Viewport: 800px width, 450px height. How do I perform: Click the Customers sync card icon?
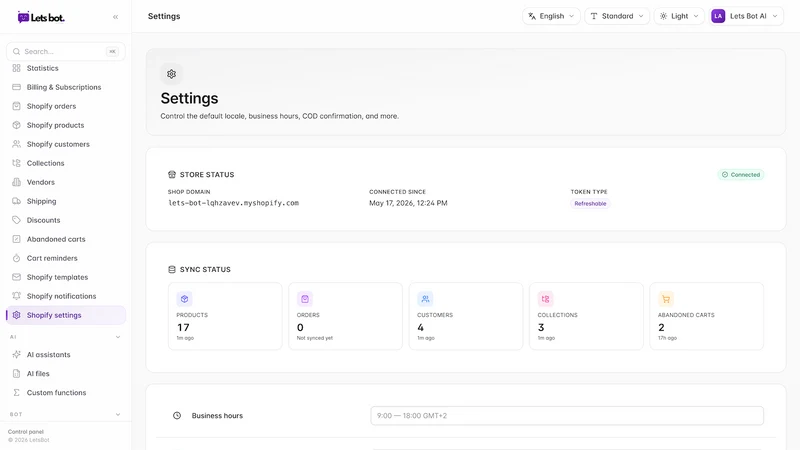click(x=425, y=299)
